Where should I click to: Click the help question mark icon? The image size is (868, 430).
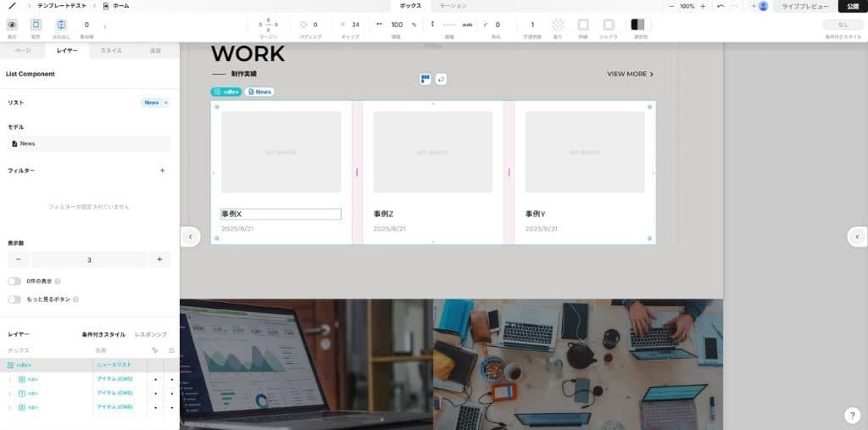point(853,415)
